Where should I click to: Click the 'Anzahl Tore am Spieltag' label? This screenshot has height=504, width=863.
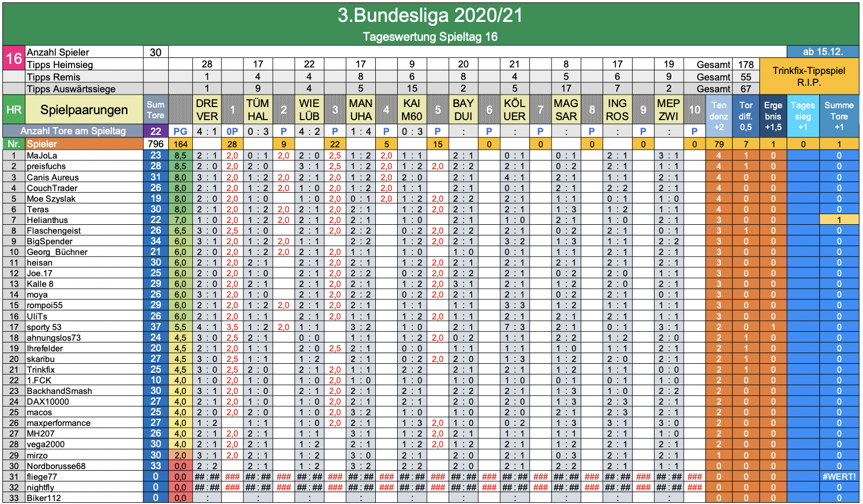pos(73,131)
